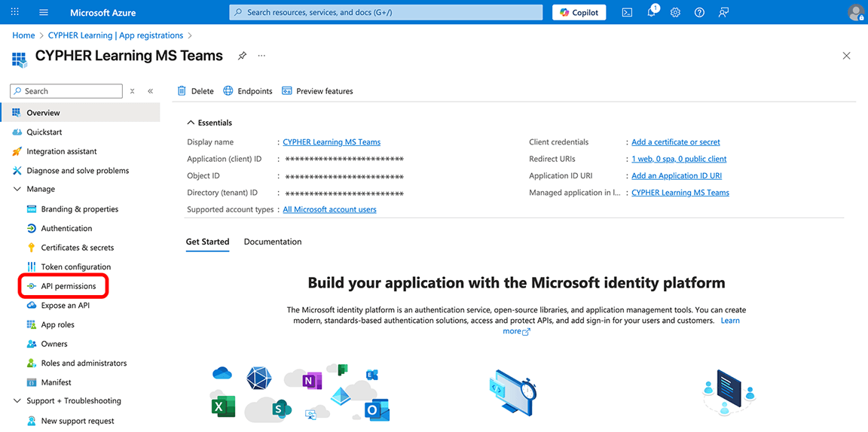Click the Quickstart cloud icon

pyautogui.click(x=17, y=132)
